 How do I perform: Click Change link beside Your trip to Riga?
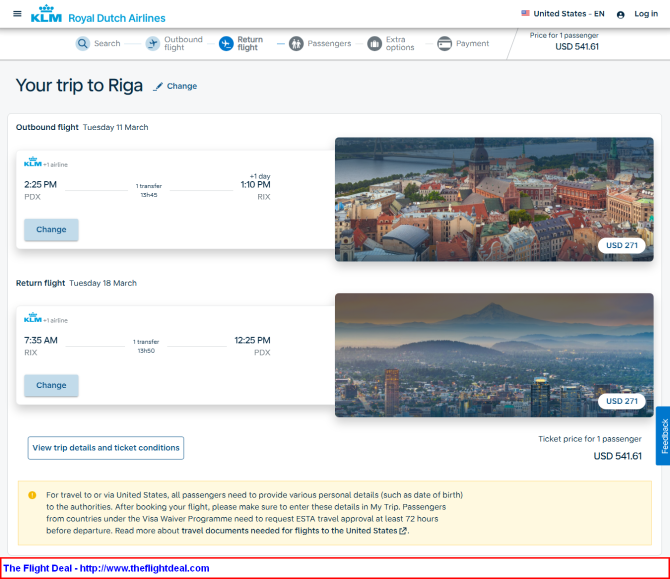182,86
